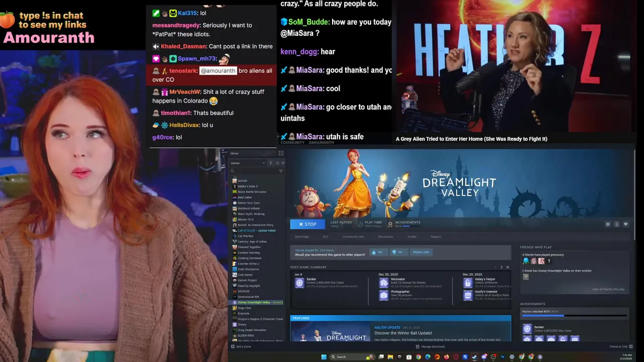Go to next post-game summary page arrow
Image resolution: width=644 pixels, height=362 pixels.
click(x=502, y=267)
